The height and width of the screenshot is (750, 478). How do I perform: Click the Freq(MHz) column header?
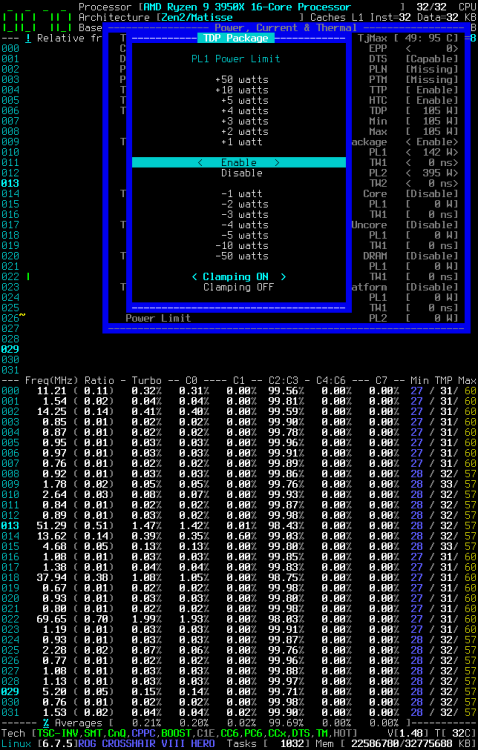click(51, 381)
